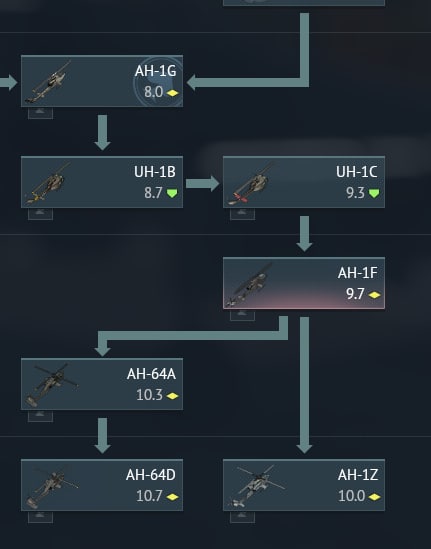Viewport: 431px width, 549px height.
Task: Click the UH-1C helicopter with red skids
Action: coord(249,184)
